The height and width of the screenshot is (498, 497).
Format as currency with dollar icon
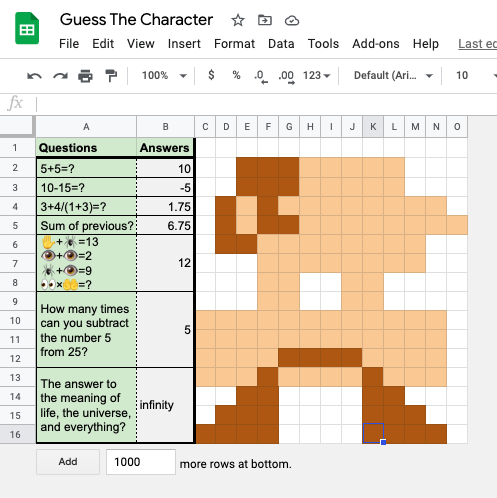pyautogui.click(x=211, y=75)
